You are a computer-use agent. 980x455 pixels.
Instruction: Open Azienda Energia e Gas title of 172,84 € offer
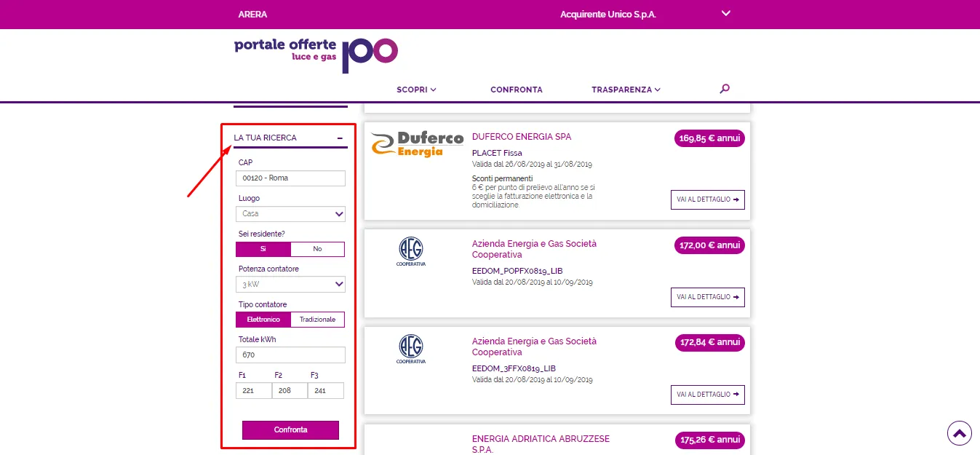tap(534, 347)
